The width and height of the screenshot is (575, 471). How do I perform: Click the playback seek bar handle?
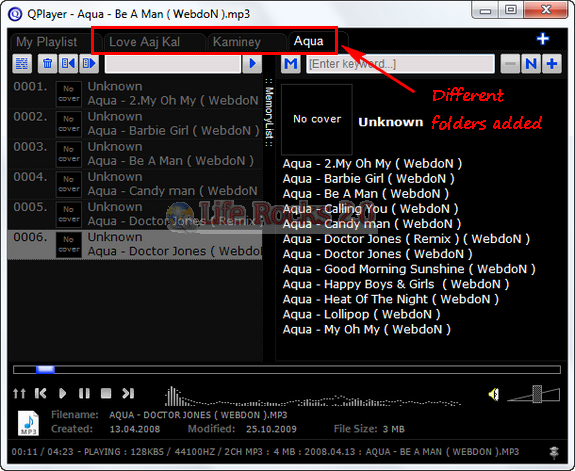click(x=45, y=369)
